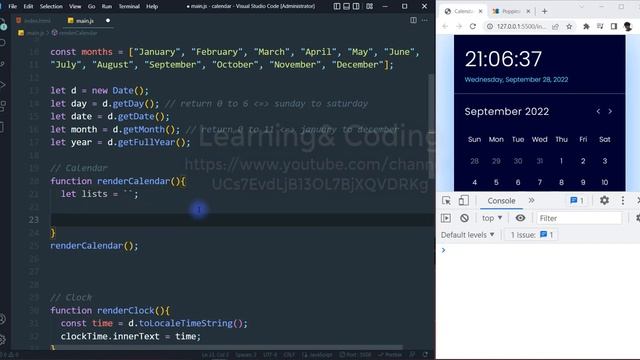Open the DevTools issues counter badge
The image size is (640, 360).
tap(577, 200)
